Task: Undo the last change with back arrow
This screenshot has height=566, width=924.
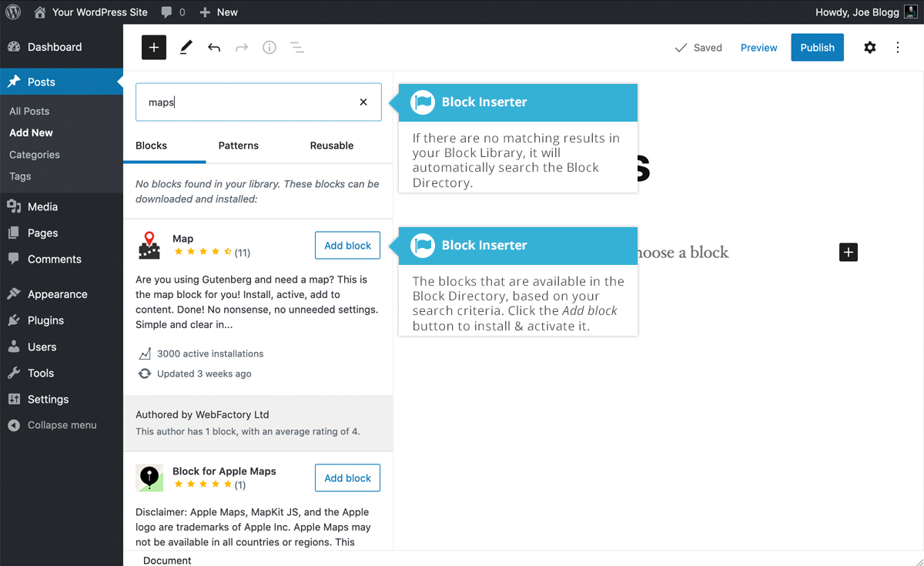Action: point(213,47)
